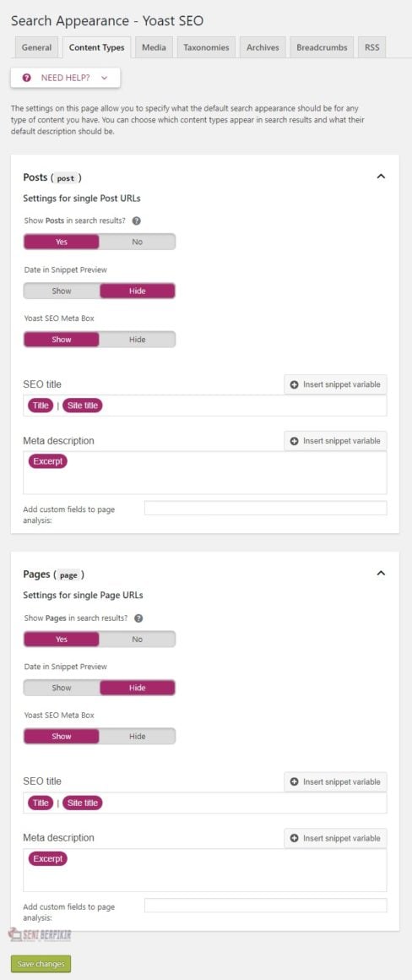Screen dimensions: 412x980
Task: Switch to the Breadcrumbs tab
Action: click(323, 47)
